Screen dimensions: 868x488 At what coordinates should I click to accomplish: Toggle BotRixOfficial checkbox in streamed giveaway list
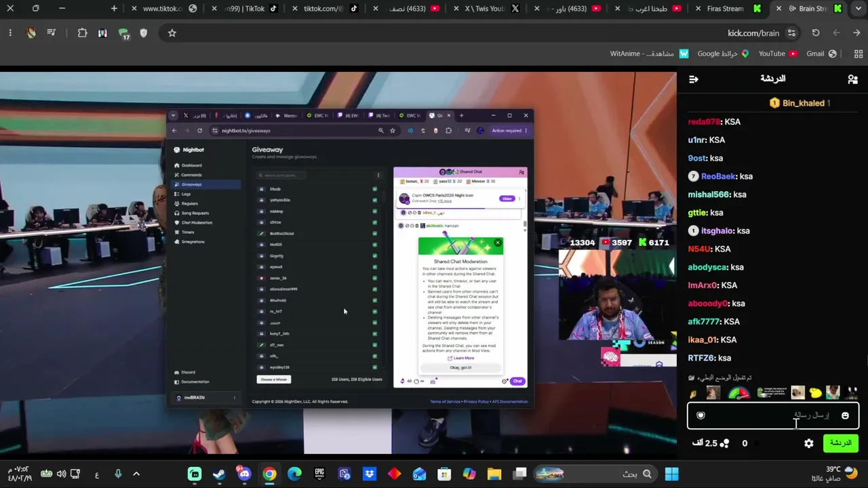coord(374,233)
